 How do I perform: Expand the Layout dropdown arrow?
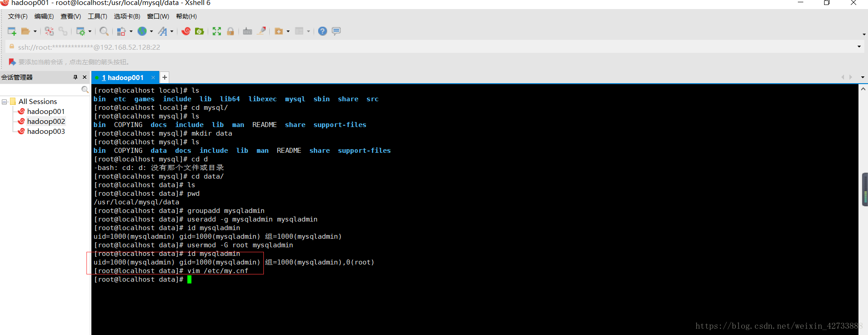(308, 31)
